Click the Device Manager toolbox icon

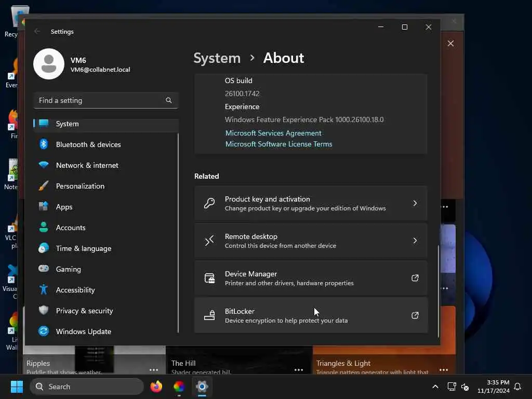(209, 278)
